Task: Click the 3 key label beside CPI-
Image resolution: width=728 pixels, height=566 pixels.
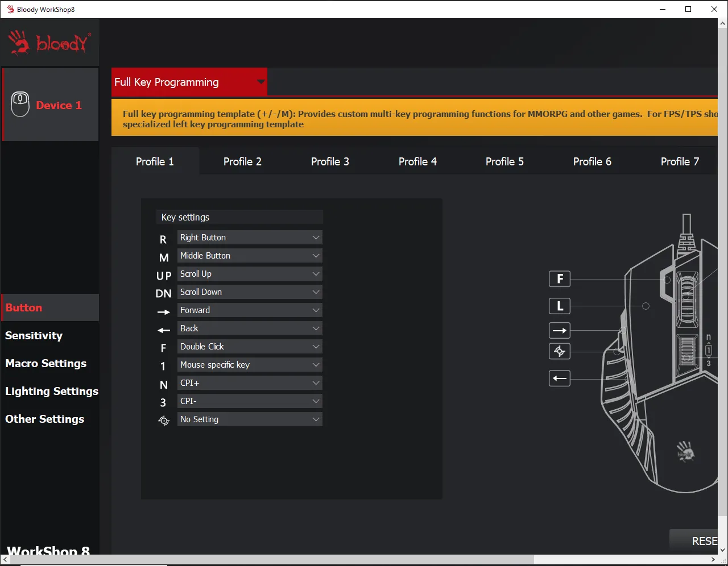Action: click(163, 403)
